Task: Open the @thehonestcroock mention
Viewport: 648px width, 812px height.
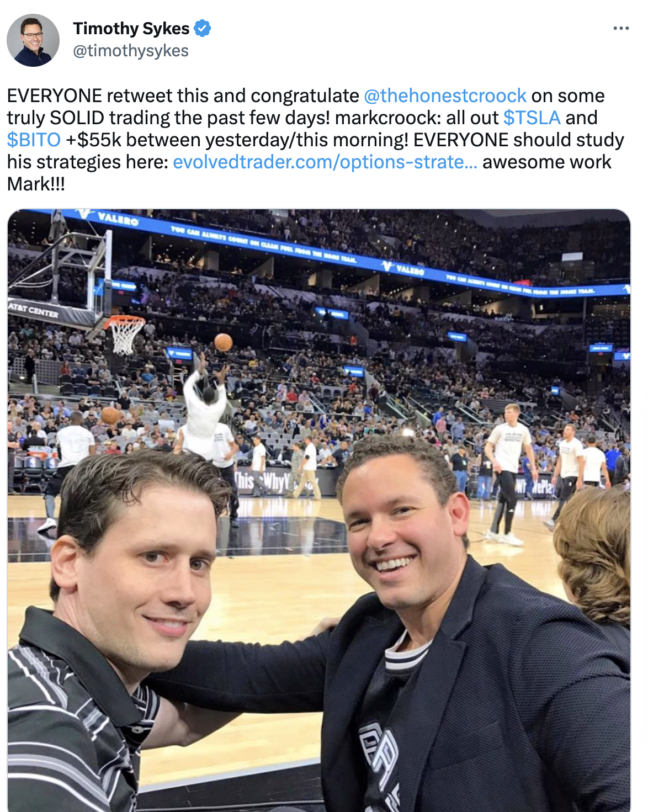Action: (445, 95)
